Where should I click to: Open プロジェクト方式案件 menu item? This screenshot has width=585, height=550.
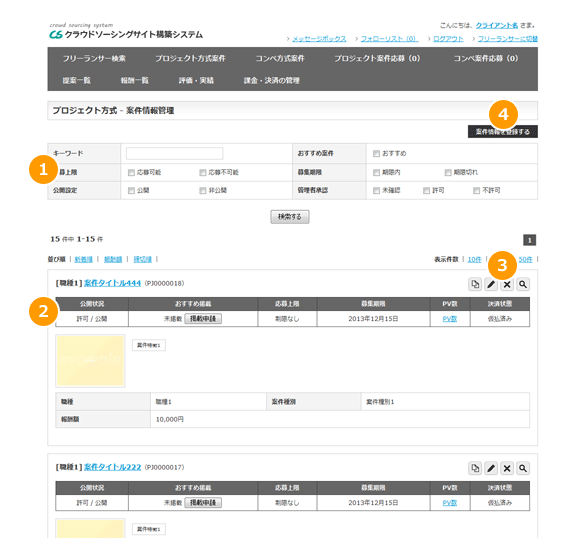coord(190,59)
